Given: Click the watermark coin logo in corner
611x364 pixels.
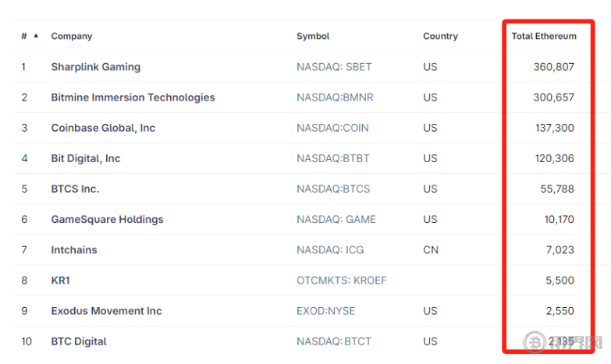Looking at the screenshot, I should click(x=536, y=342).
